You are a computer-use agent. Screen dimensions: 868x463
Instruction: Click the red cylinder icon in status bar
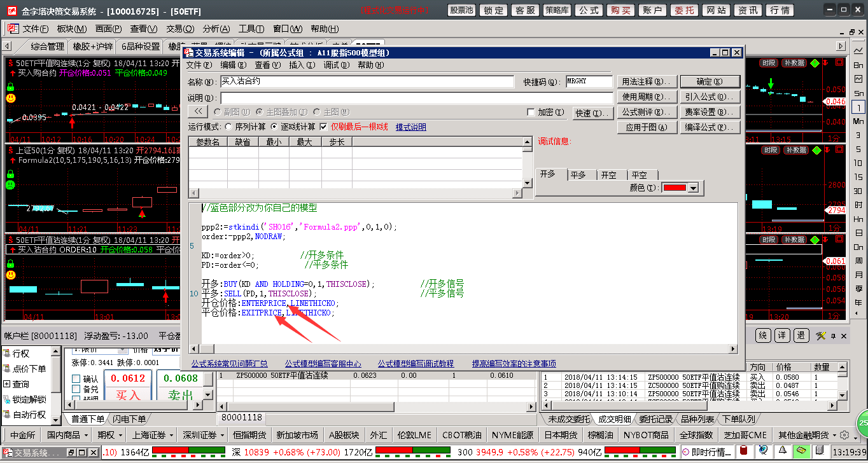click(x=742, y=452)
